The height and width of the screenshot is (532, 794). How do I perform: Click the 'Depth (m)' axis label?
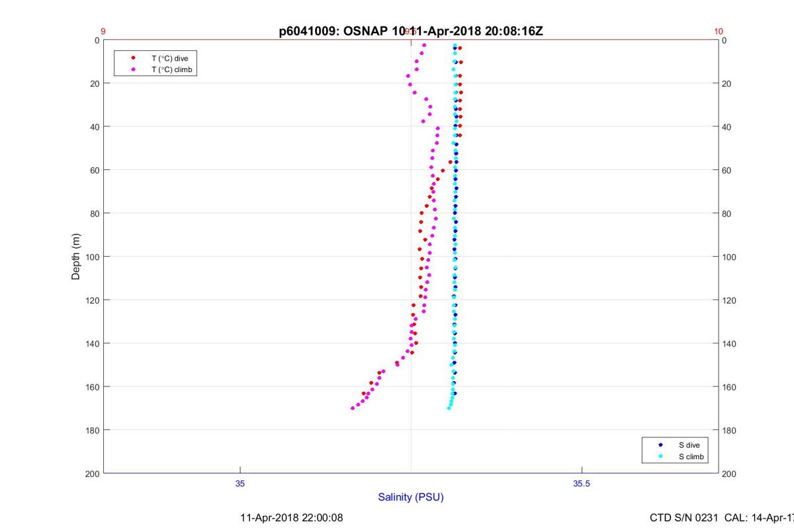(75, 257)
